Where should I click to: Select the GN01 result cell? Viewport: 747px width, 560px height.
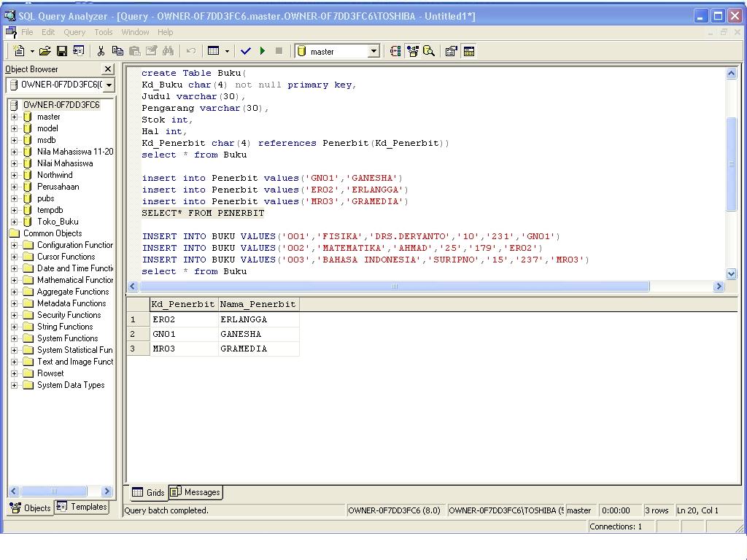point(183,334)
